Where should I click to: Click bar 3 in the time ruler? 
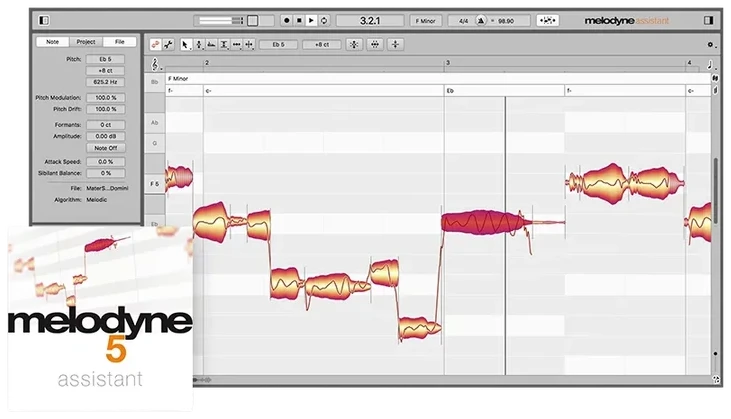[448, 62]
